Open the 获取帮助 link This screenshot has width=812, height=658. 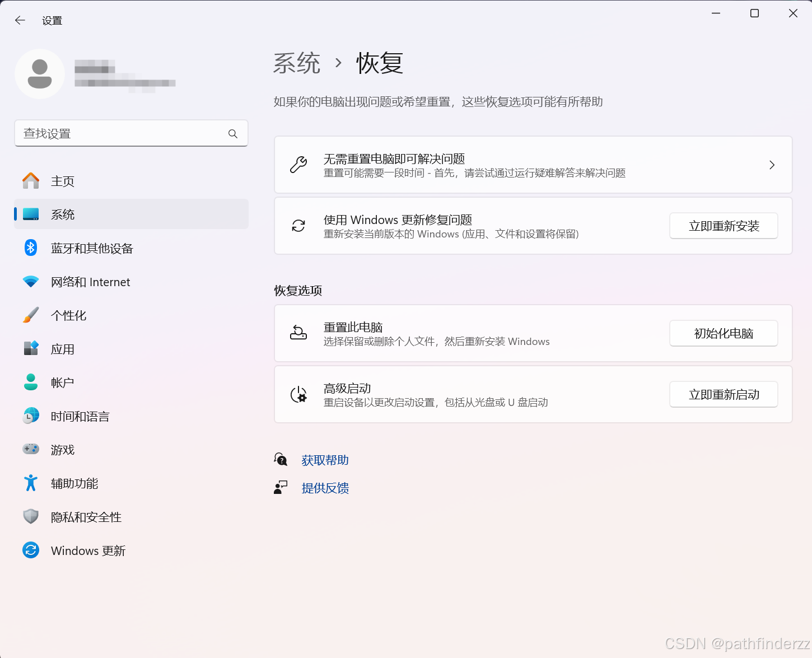tap(325, 460)
